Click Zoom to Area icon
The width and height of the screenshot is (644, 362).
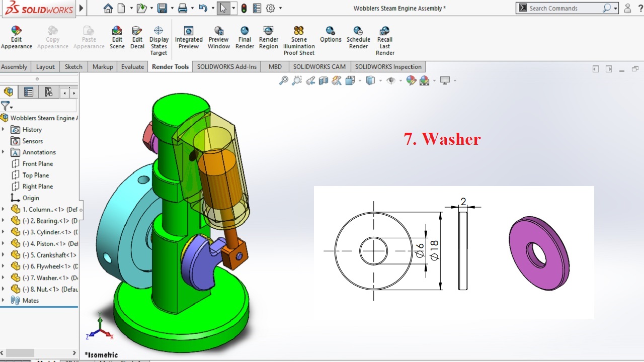click(x=297, y=80)
